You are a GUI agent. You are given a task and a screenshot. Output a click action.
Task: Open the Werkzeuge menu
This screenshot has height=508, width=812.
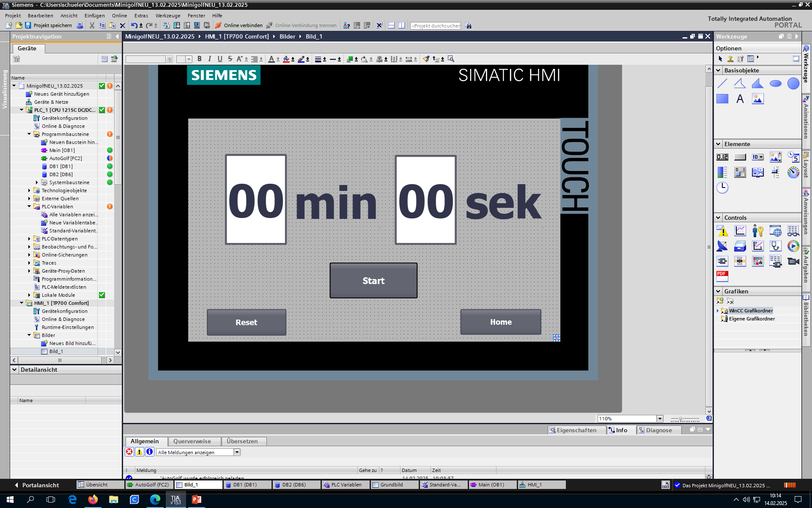pos(167,16)
